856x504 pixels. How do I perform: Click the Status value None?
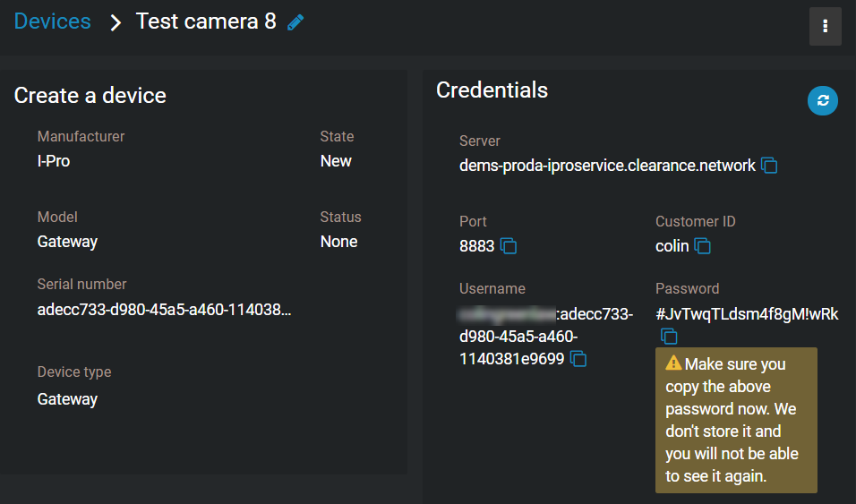339,242
